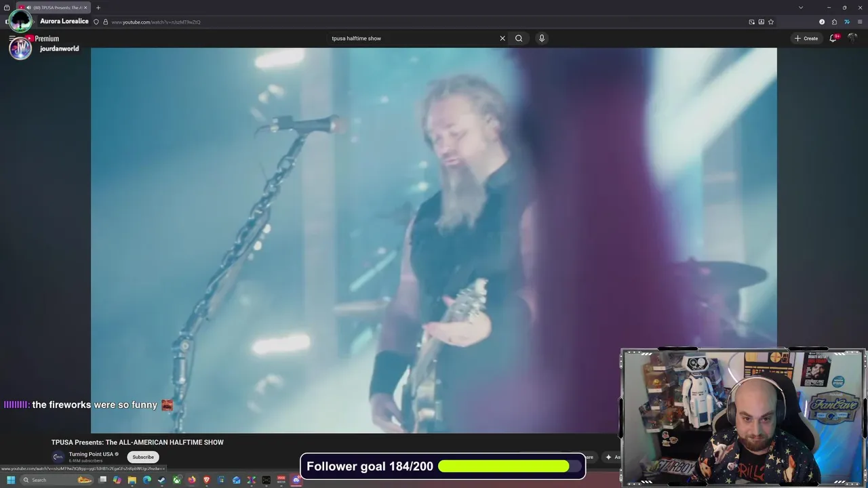Open the browser account circle icon
This screenshot has height=488, width=868.
click(x=822, y=22)
